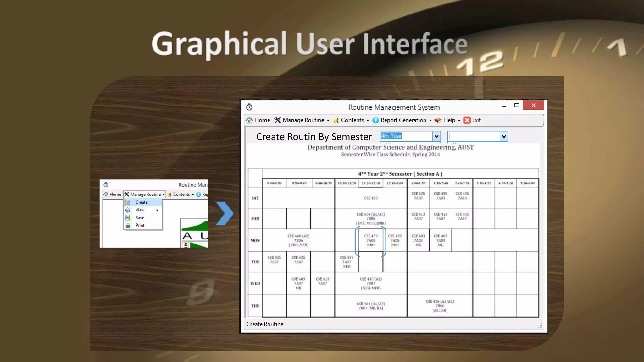
Task: Select Create from Manage Routine menu
Action: [x=142, y=202]
